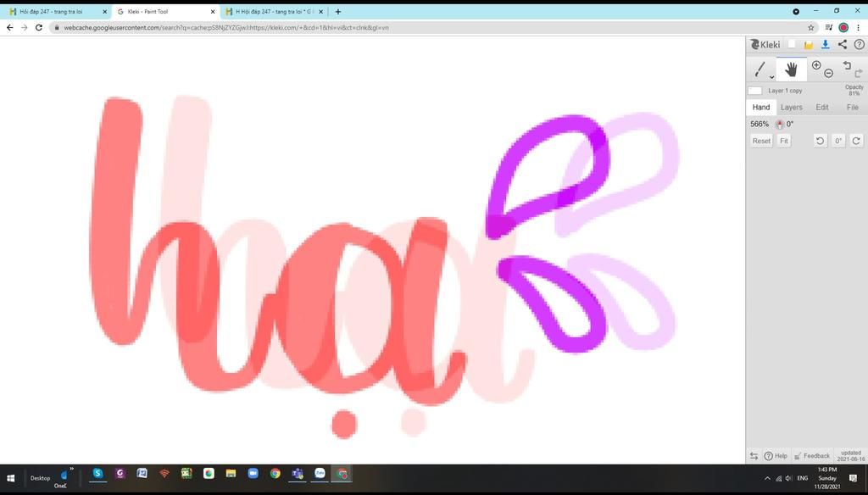This screenshot has width=868, height=495.
Task: Reload the current page
Action: click(x=39, y=27)
